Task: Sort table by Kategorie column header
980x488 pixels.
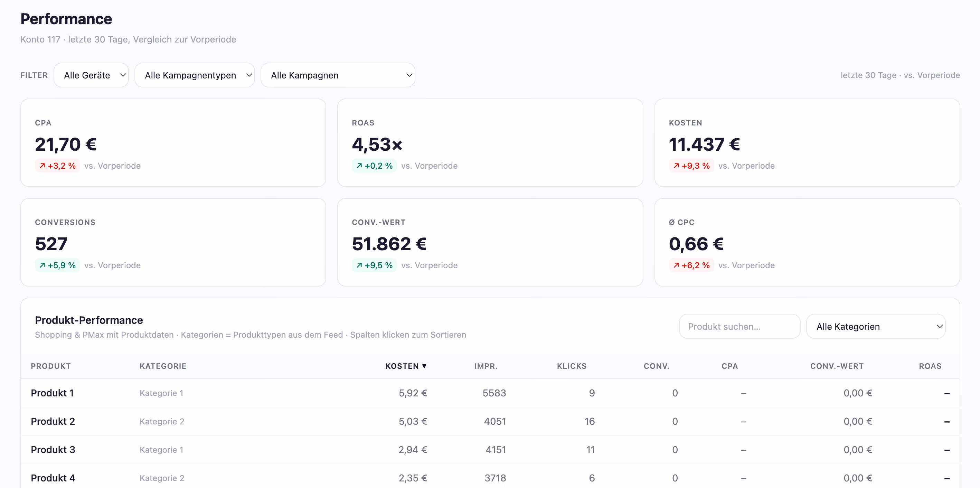Action: pos(163,366)
